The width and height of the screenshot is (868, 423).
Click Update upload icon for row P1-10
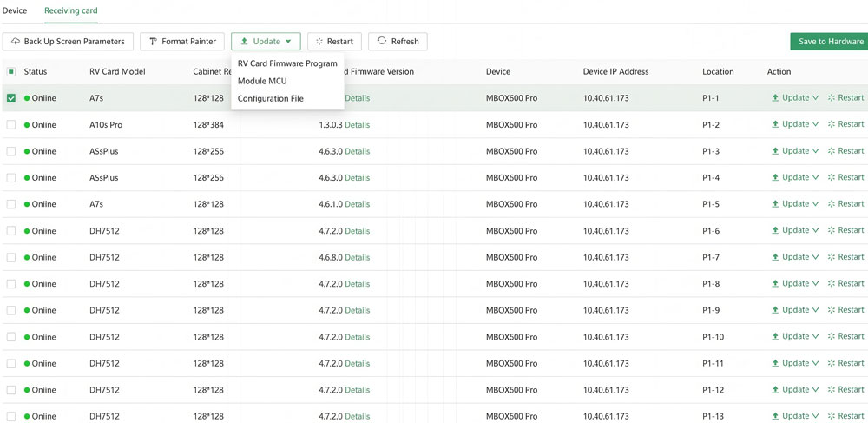coord(775,337)
